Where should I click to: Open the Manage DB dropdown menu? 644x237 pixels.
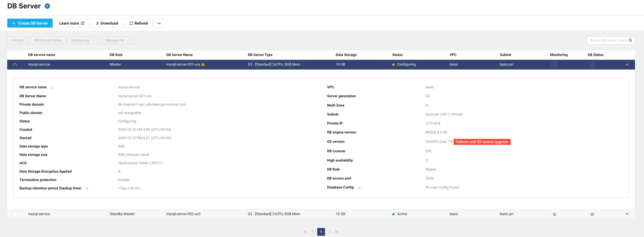118,40
